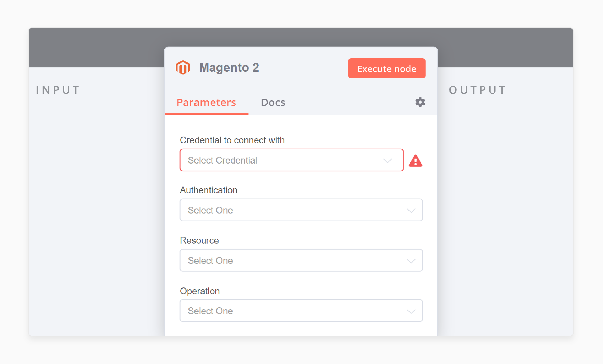The width and height of the screenshot is (603, 364).
Task: Click the "Credential to connect with" label
Action: coord(232,140)
